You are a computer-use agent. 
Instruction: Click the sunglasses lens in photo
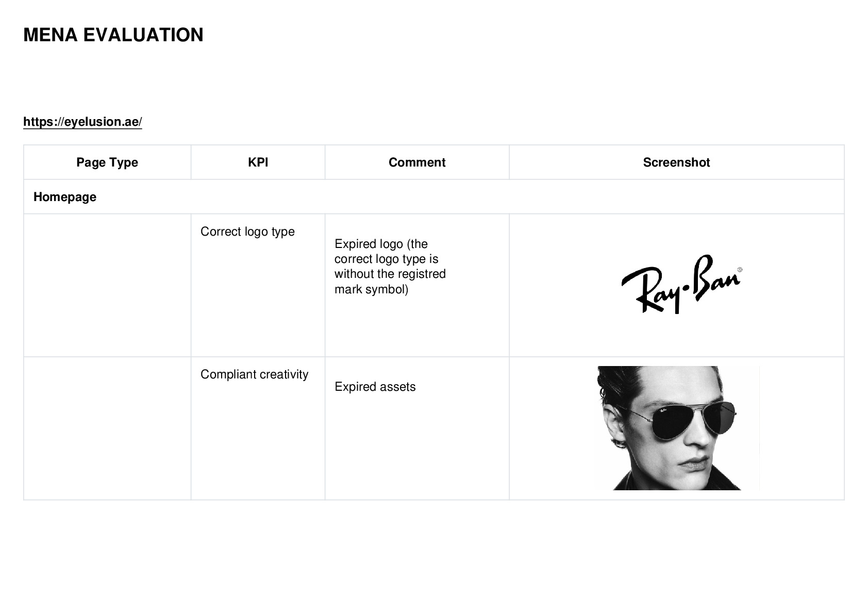pyautogui.click(x=676, y=422)
